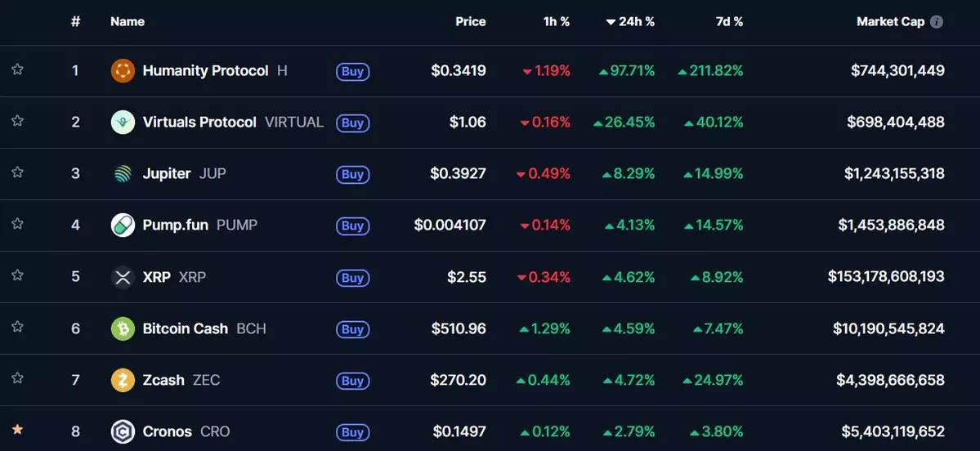Sort table by 7d % column

tap(729, 22)
